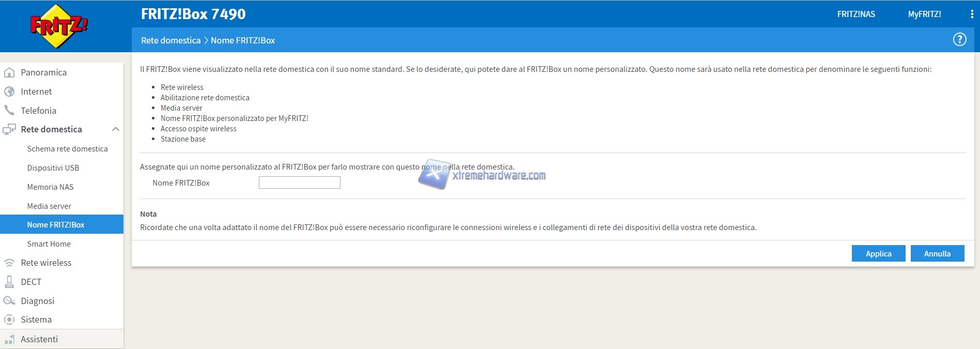The width and height of the screenshot is (980, 349).
Task: Open the MyFRITZ! link in header
Action: pyautogui.click(x=924, y=14)
